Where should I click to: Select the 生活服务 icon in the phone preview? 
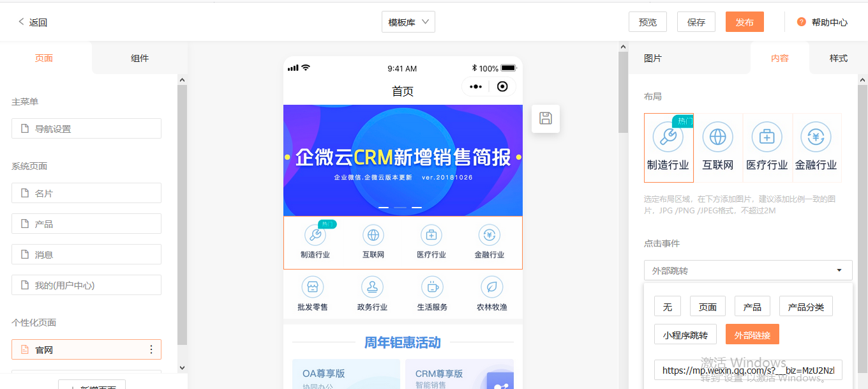(431, 287)
